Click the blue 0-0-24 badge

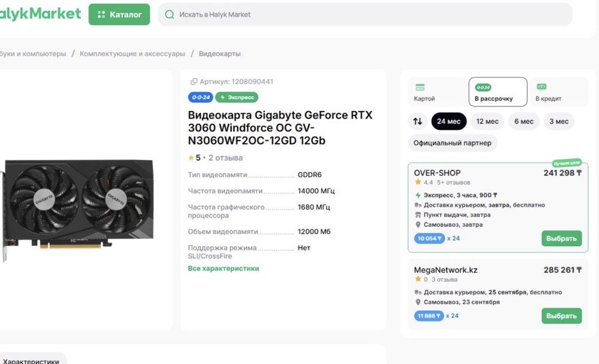pos(201,98)
